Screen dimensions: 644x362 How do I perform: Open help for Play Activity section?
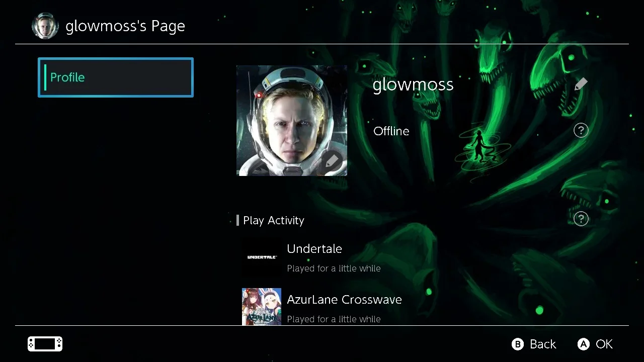tap(581, 219)
